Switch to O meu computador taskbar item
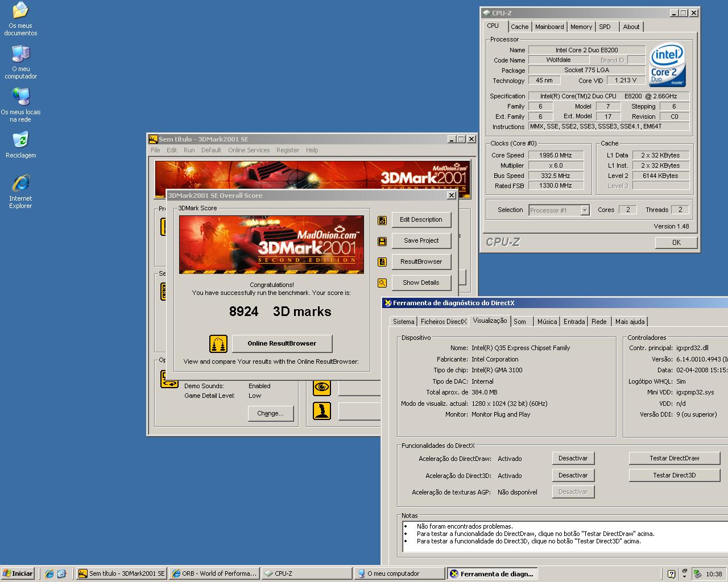Image resolution: width=728 pixels, height=582 pixels. pyautogui.click(x=399, y=574)
